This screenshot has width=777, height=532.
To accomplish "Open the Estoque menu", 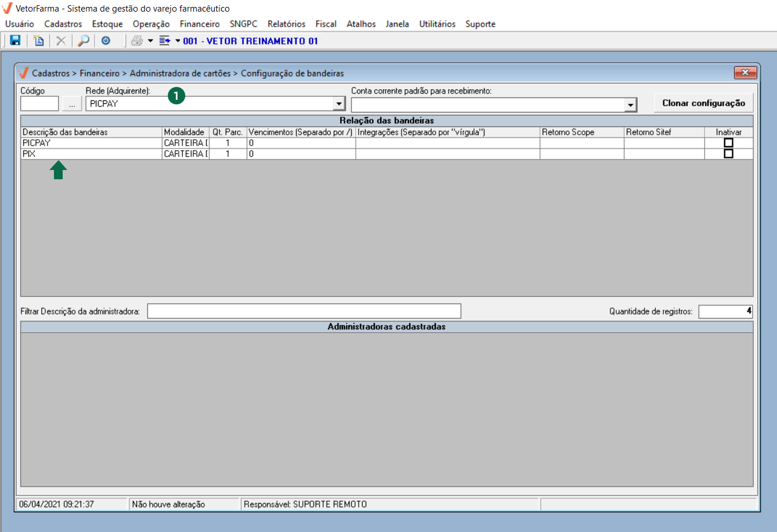I will point(107,24).
